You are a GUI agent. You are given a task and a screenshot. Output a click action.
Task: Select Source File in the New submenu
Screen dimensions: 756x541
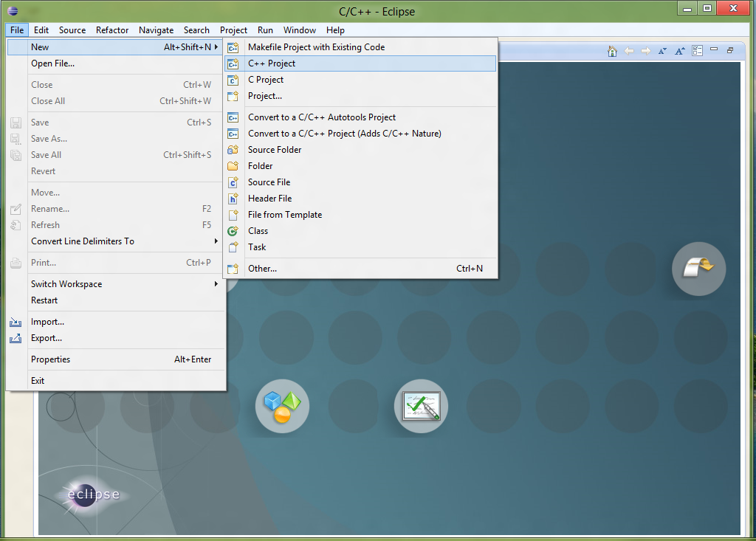coord(360,182)
